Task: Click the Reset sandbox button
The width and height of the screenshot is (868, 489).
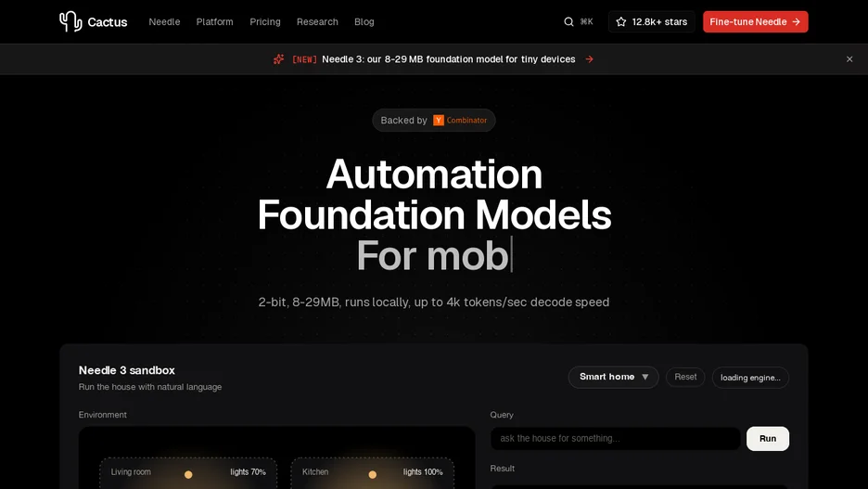Action: [685, 377]
